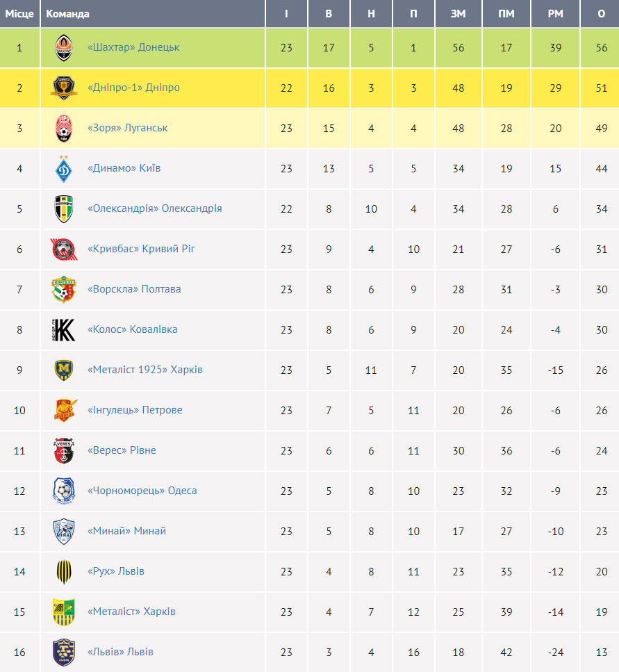619x672 pixels.
Task: Click the Kryvbas club logo
Action: (64, 249)
